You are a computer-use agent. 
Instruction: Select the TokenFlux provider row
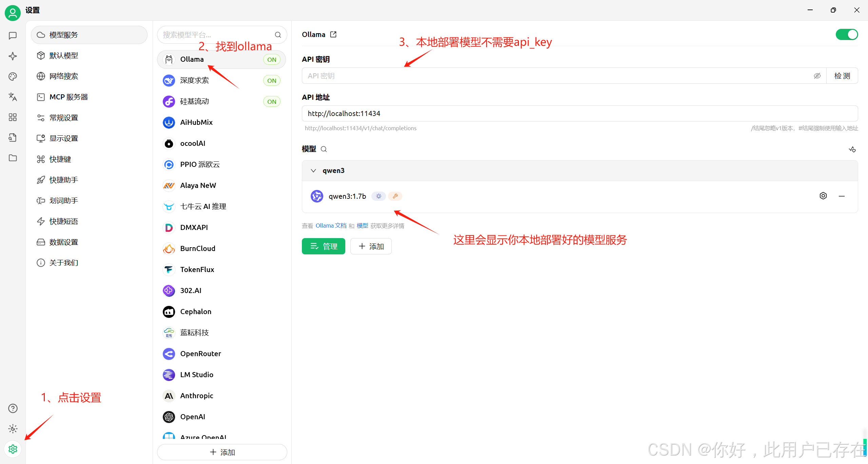point(221,270)
